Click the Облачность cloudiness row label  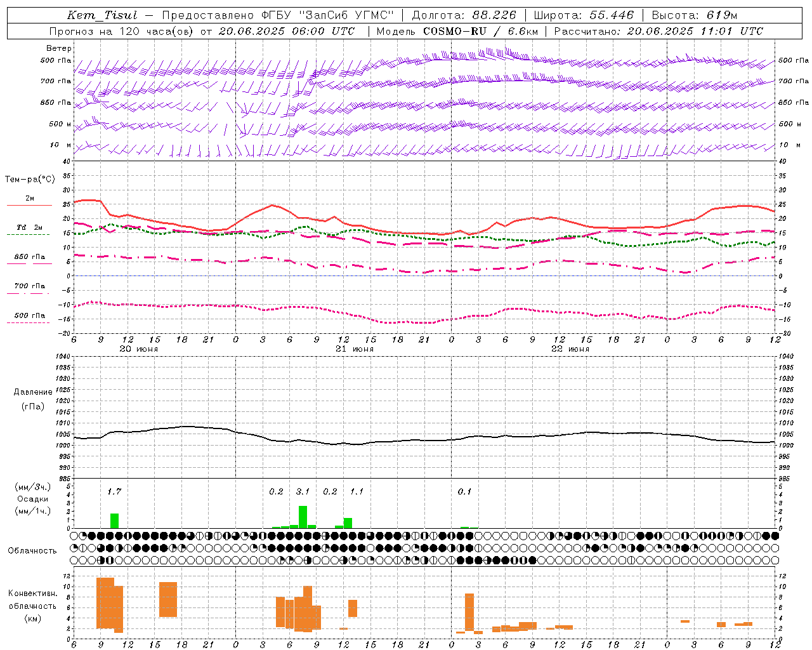tap(32, 550)
